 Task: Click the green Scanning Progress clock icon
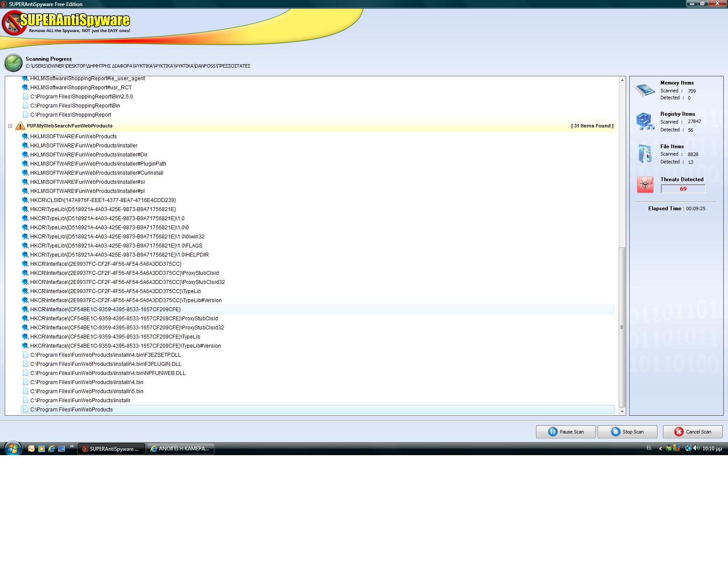coord(13,63)
